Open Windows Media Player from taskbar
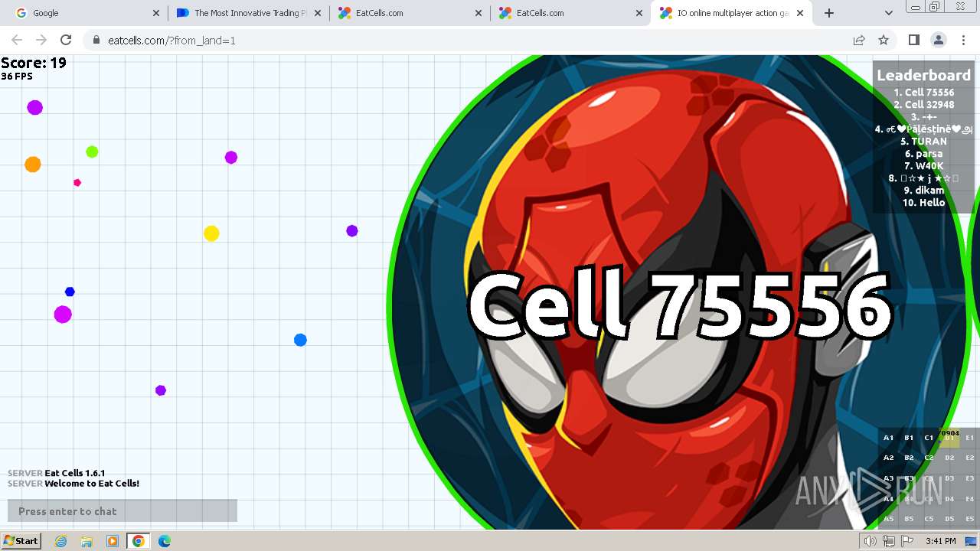 tap(113, 541)
